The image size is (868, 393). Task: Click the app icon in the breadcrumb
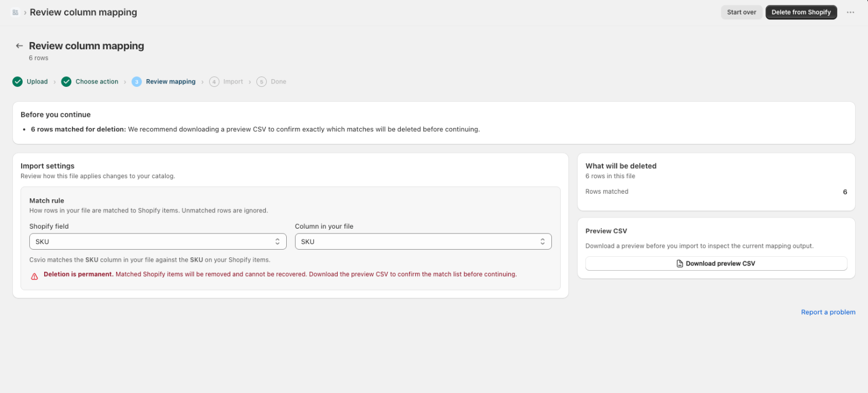[x=15, y=12]
